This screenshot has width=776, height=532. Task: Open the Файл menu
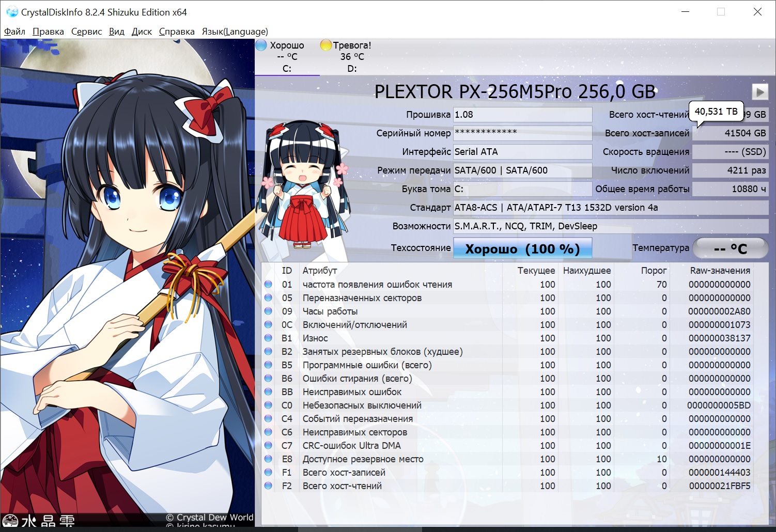[14, 32]
